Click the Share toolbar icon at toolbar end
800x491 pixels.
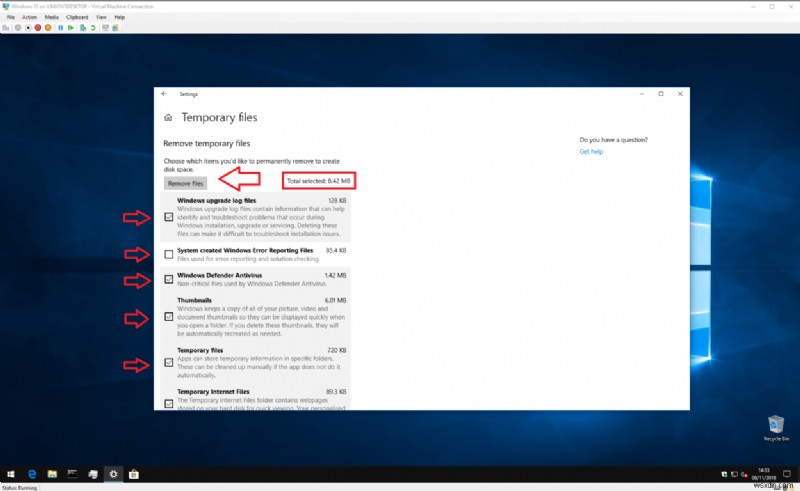coord(115,28)
